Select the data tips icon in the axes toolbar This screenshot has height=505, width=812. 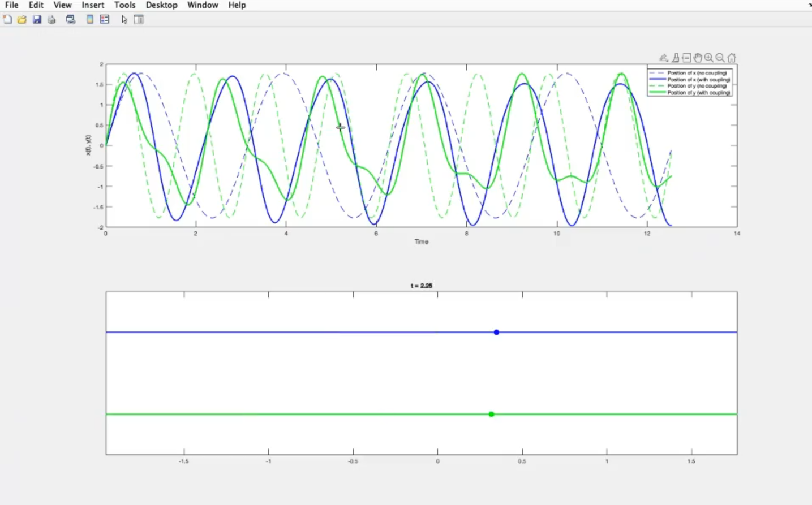686,58
